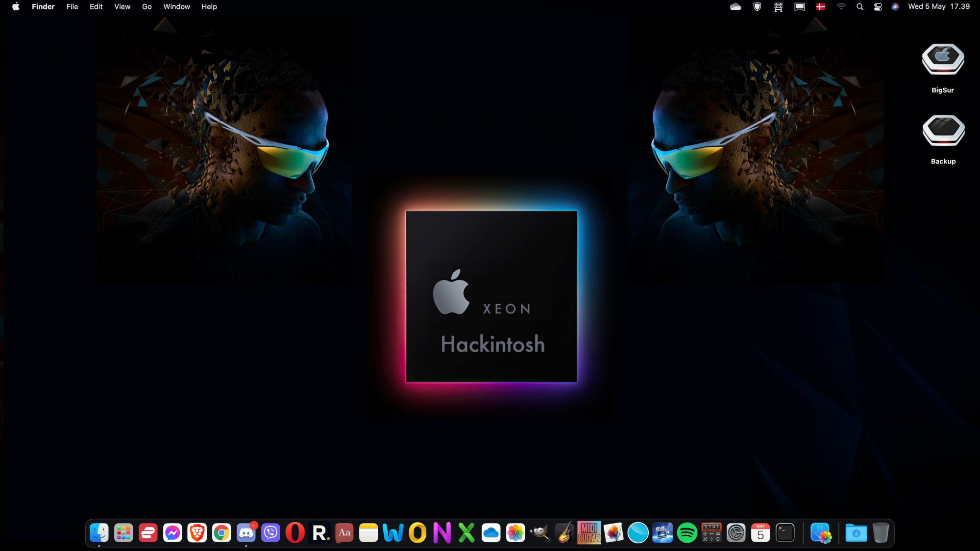Open the photo importer dock icon
The height and width of the screenshot is (551, 980).
[821, 533]
